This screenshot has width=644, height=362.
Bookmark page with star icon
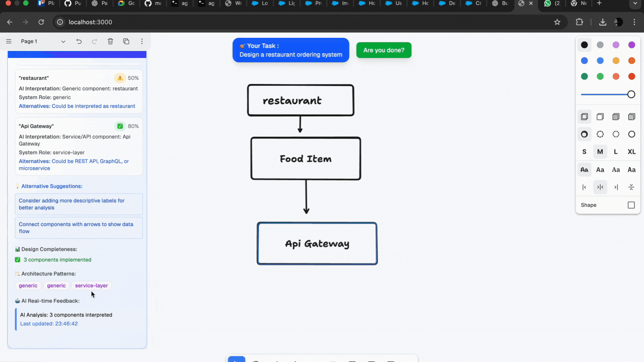(x=557, y=22)
